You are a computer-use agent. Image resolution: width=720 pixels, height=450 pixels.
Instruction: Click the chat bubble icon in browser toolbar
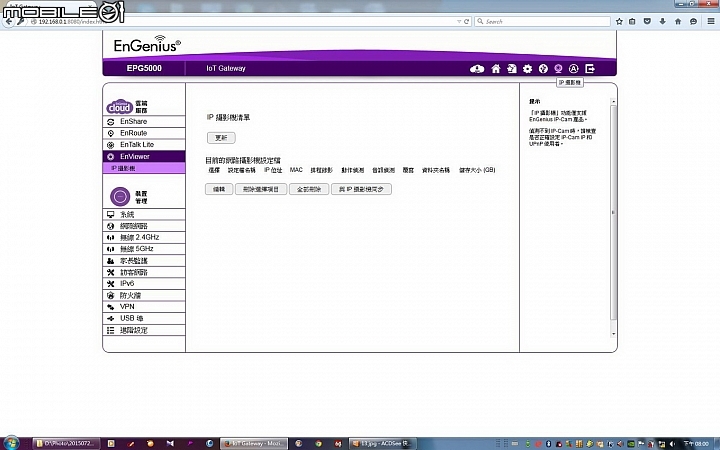point(693,22)
